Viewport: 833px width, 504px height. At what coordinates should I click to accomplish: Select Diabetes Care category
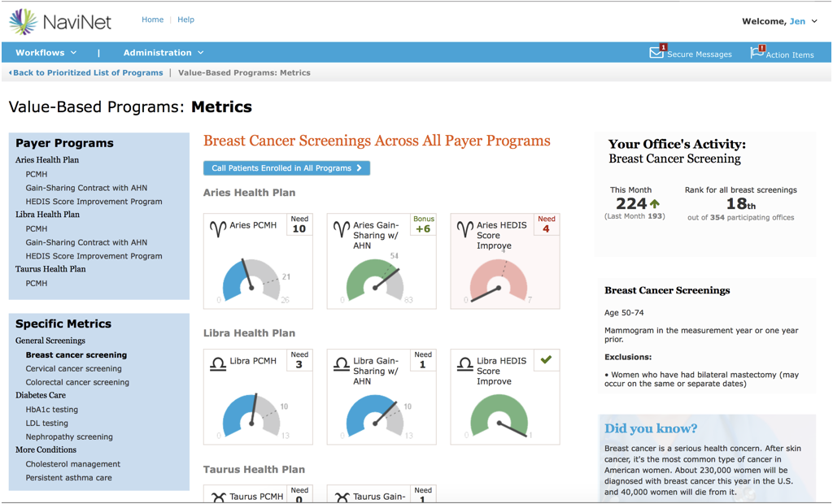41,396
